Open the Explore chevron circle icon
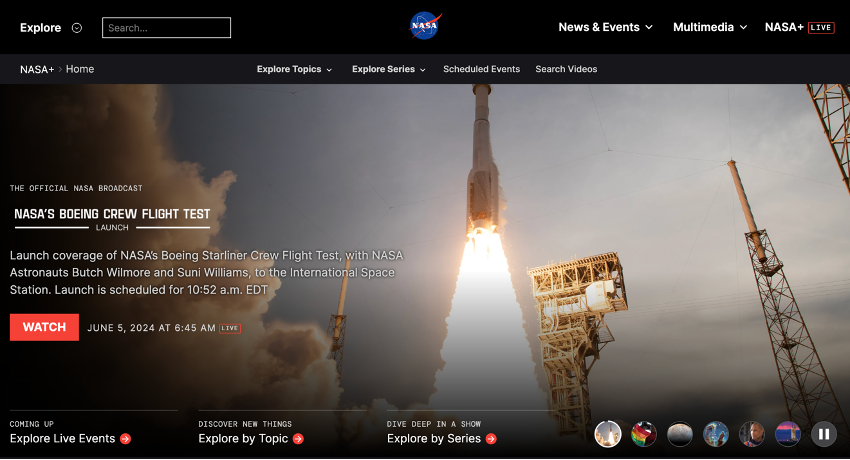This screenshot has width=850, height=460. point(77,28)
